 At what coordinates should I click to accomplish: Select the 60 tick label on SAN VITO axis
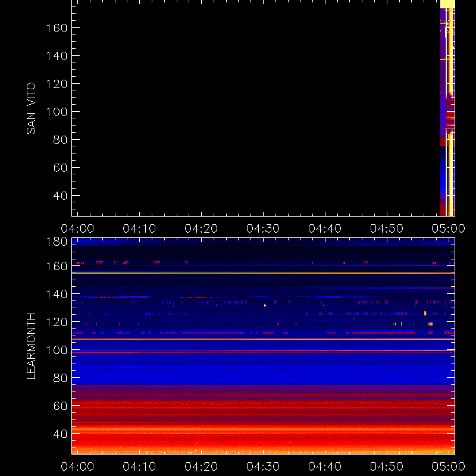[x=61, y=168]
